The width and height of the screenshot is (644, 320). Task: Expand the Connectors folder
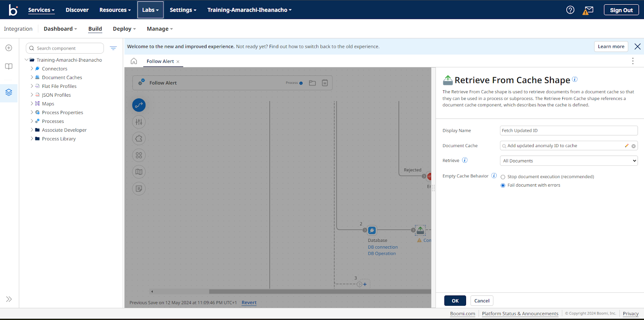click(32, 69)
